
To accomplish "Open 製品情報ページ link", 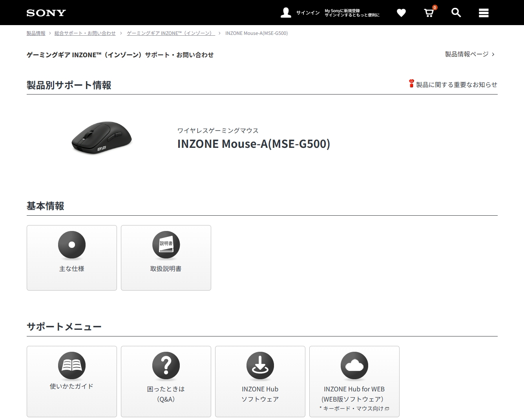I will click(469, 54).
